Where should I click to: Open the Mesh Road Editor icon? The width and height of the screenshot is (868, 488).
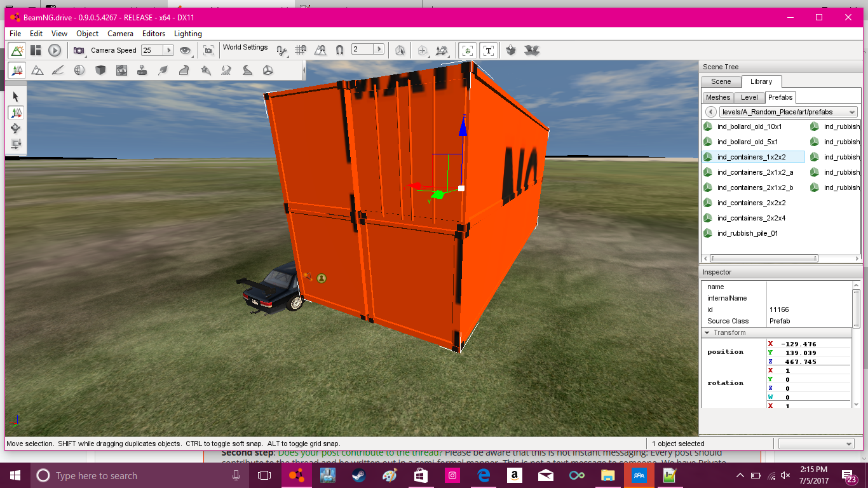click(184, 70)
